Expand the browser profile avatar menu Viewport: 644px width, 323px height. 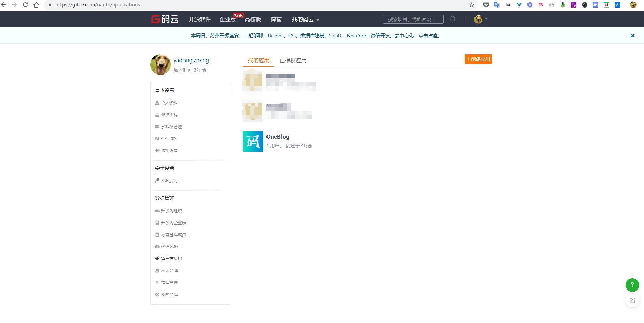(x=633, y=5)
